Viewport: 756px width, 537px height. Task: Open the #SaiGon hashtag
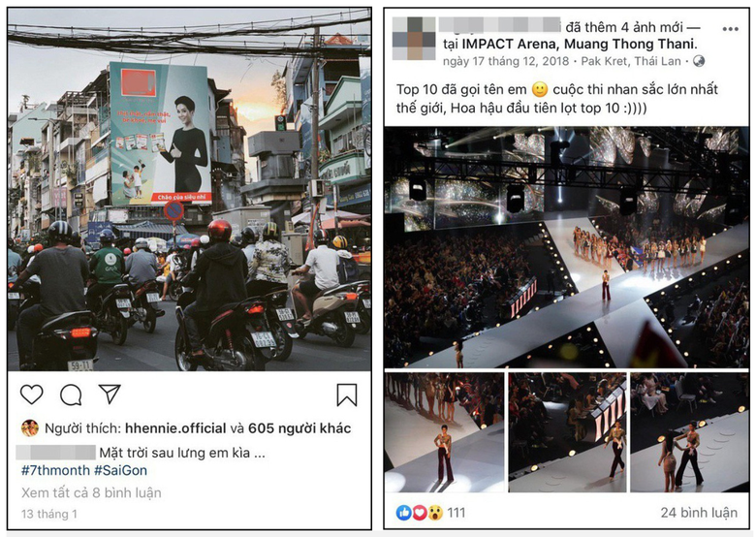pos(120,470)
